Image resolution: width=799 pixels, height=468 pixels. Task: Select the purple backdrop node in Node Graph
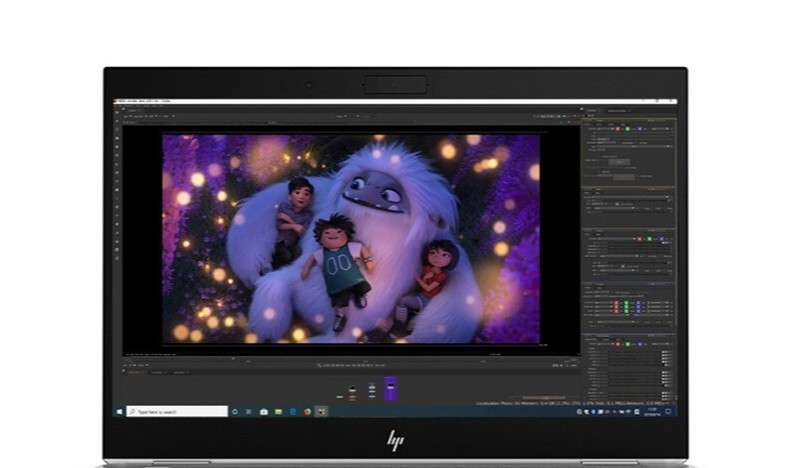coord(390,389)
